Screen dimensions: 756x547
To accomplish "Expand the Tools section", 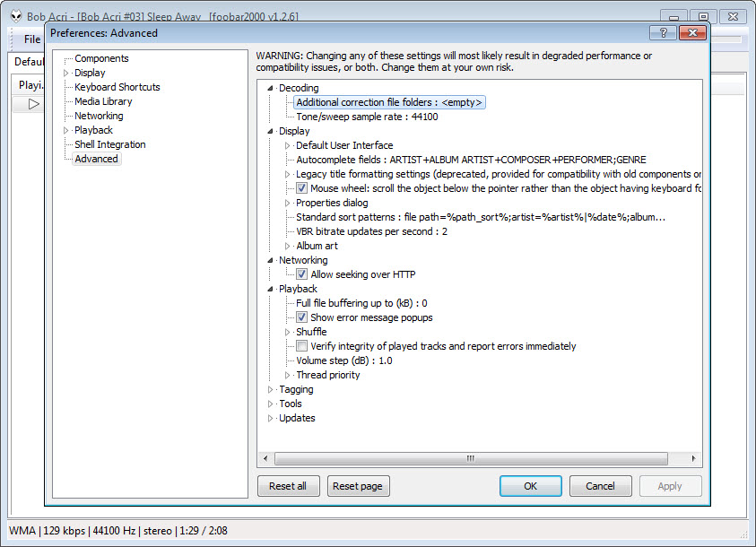I will [271, 404].
